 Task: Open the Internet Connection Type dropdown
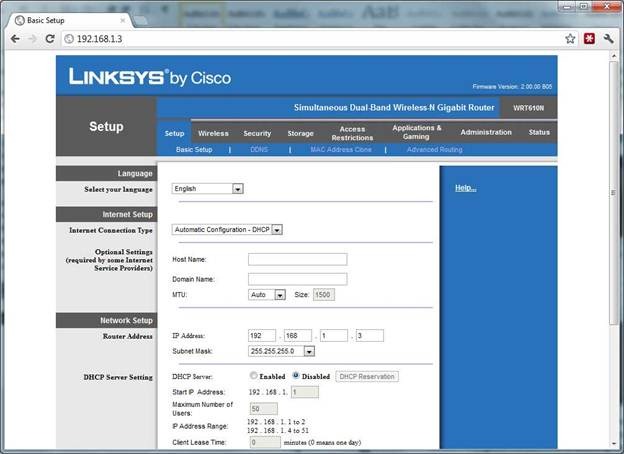click(x=227, y=230)
